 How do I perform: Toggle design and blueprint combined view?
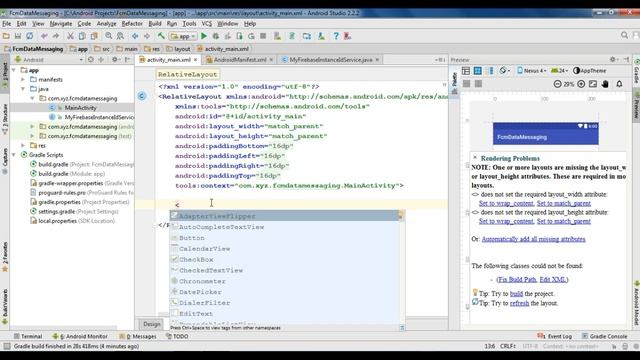(491, 71)
